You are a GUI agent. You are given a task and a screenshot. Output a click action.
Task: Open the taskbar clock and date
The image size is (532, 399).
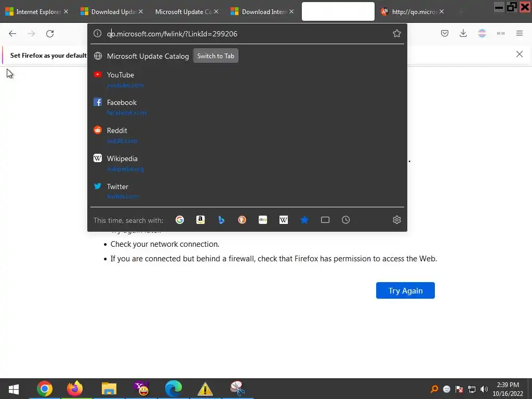[x=508, y=389]
